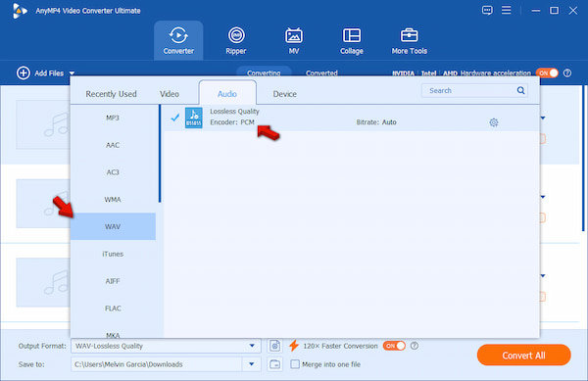Open the hamburger menu in title bar

click(x=507, y=10)
